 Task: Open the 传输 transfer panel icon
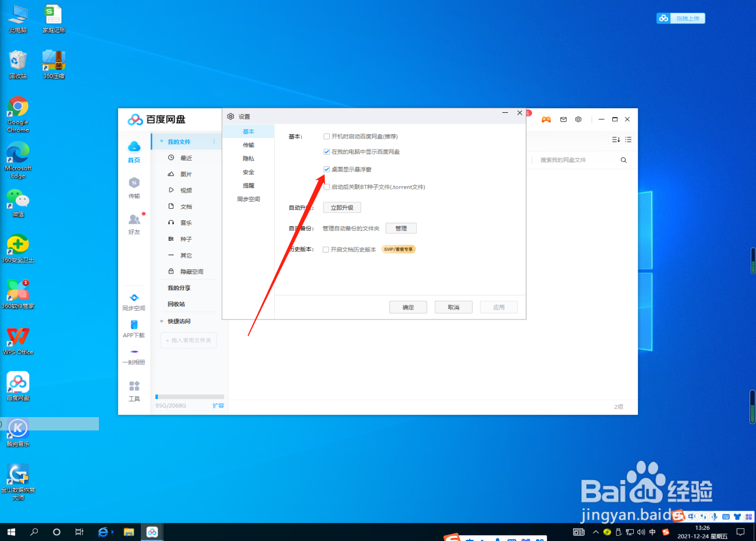click(134, 187)
